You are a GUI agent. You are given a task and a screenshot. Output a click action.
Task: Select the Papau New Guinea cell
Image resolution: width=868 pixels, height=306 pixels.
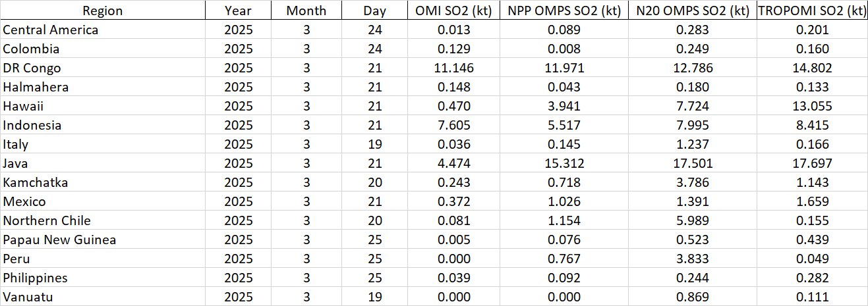click(59, 240)
